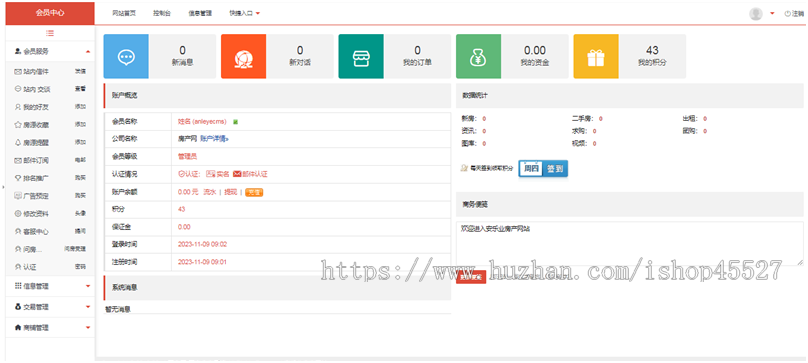Click the 会员中心 red header tab
This screenshot has height=363, width=808.
(50, 12)
